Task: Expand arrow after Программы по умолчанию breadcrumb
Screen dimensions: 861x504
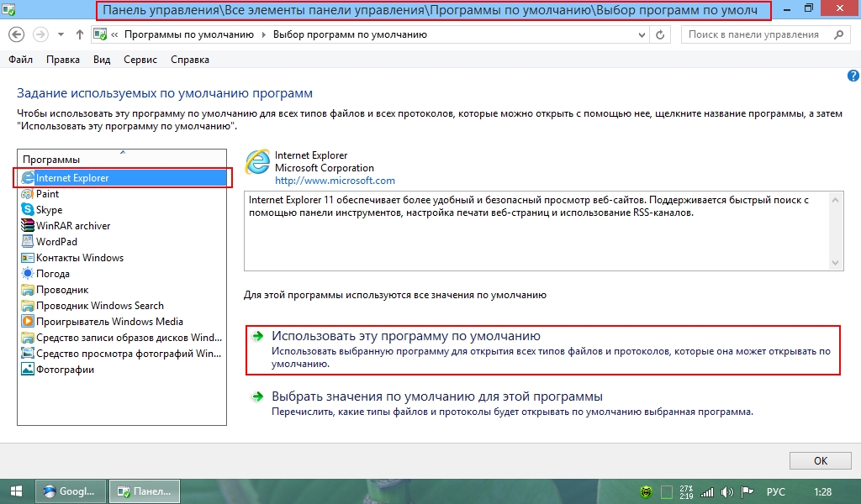Action: pos(263,34)
